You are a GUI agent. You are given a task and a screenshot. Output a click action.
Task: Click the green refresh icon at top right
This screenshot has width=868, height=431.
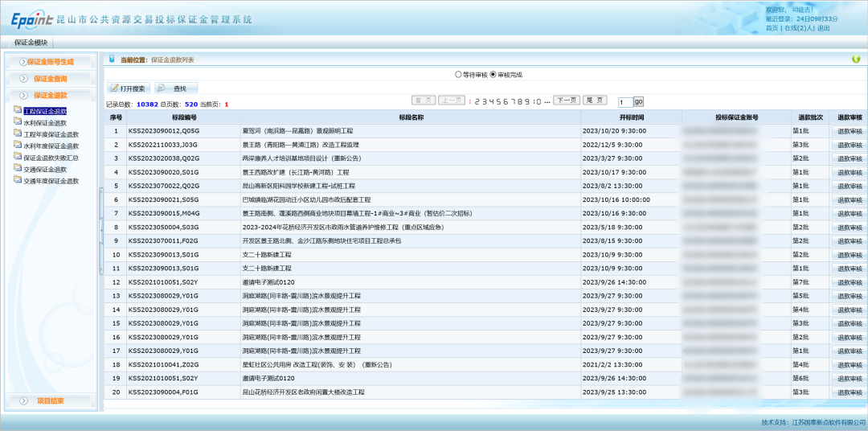click(x=856, y=60)
